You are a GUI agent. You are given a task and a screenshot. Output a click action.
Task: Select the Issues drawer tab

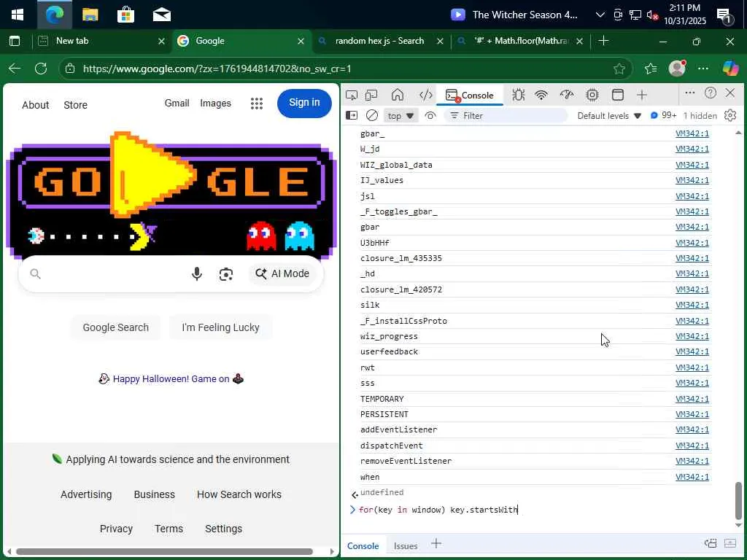406,545
